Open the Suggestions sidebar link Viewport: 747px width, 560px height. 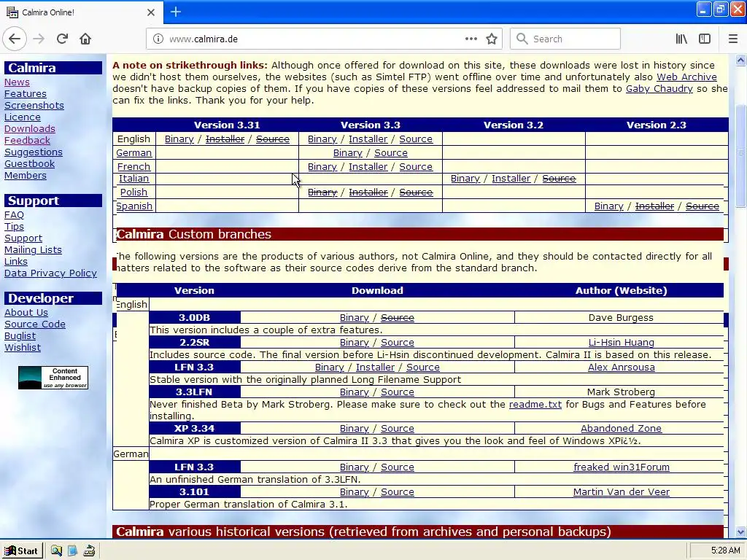click(34, 152)
